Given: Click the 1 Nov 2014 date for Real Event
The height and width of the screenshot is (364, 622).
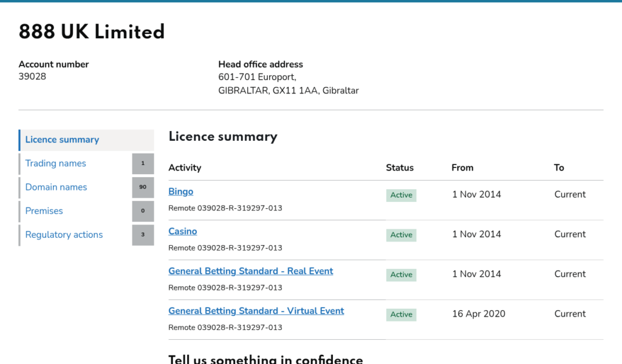Looking at the screenshot, I should (x=476, y=274).
